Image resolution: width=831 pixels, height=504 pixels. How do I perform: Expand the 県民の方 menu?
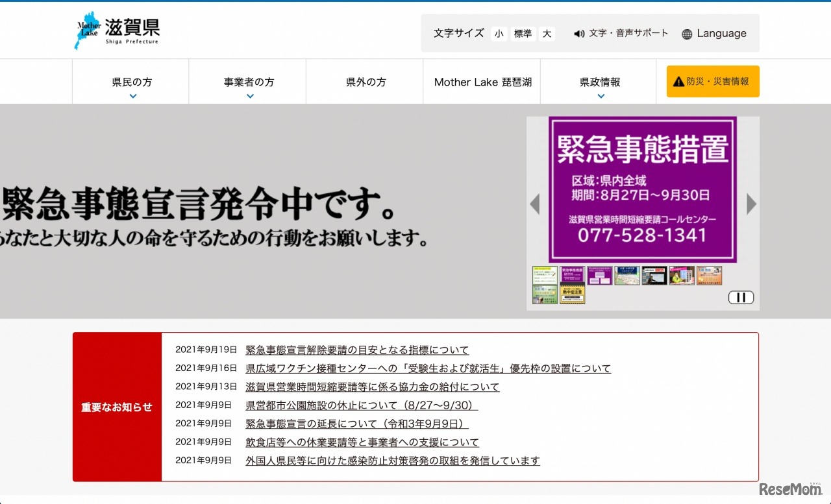click(x=132, y=83)
